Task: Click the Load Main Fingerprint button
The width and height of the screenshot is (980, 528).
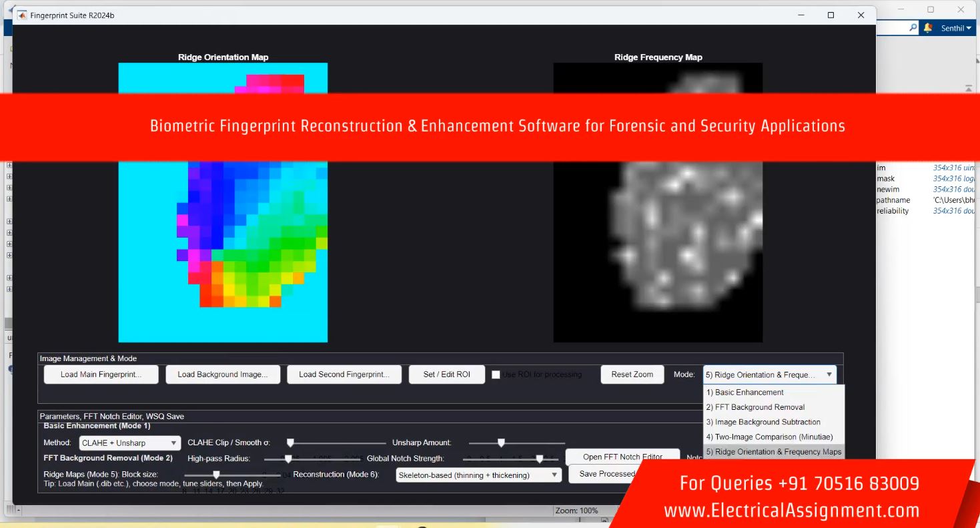Action: (101, 374)
